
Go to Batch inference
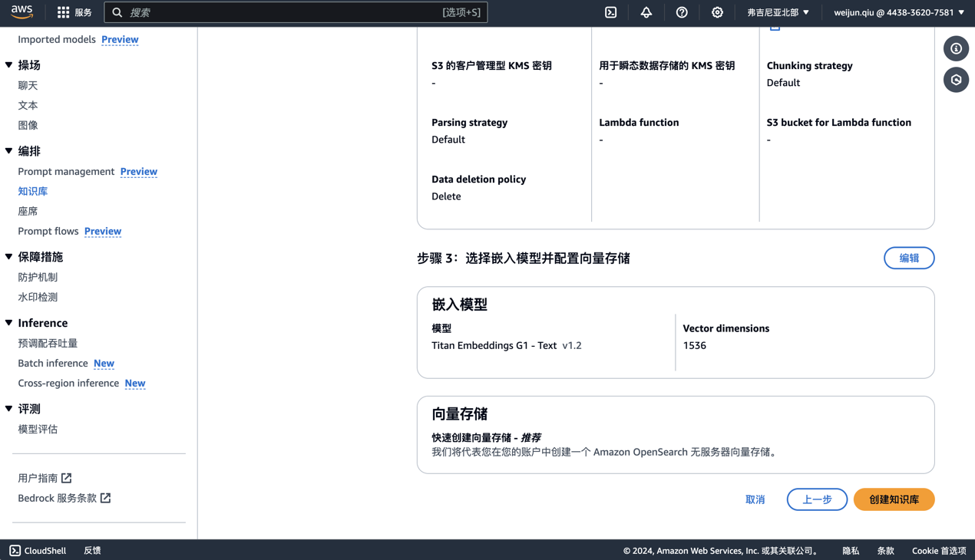(53, 363)
